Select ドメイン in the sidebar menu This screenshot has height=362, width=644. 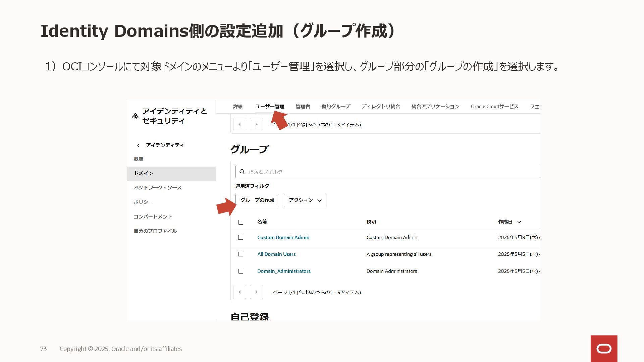[171, 174]
